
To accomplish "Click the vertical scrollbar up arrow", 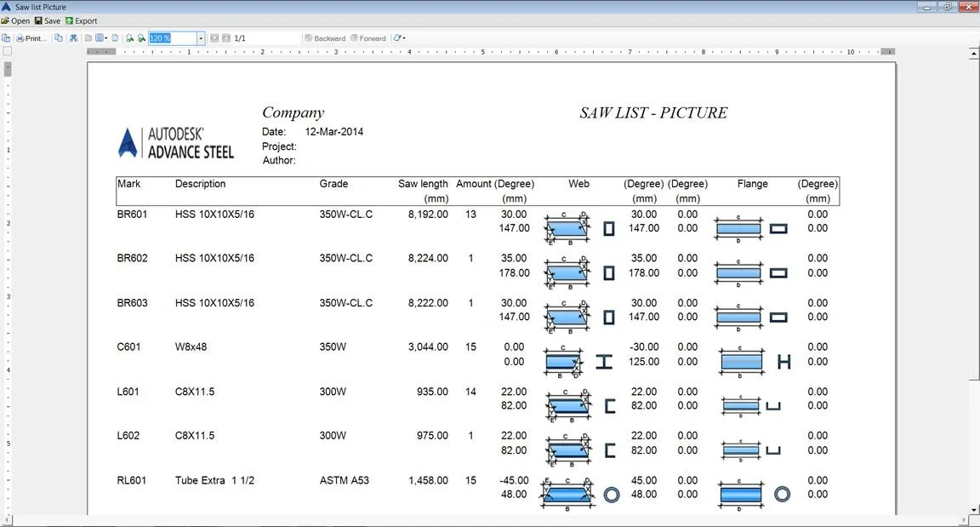I will pyautogui.click(x=974, y=54).
